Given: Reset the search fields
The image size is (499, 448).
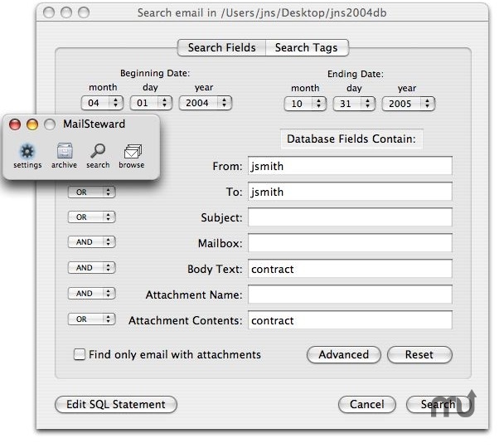Looking at the screenshot, I should (419, 355).
